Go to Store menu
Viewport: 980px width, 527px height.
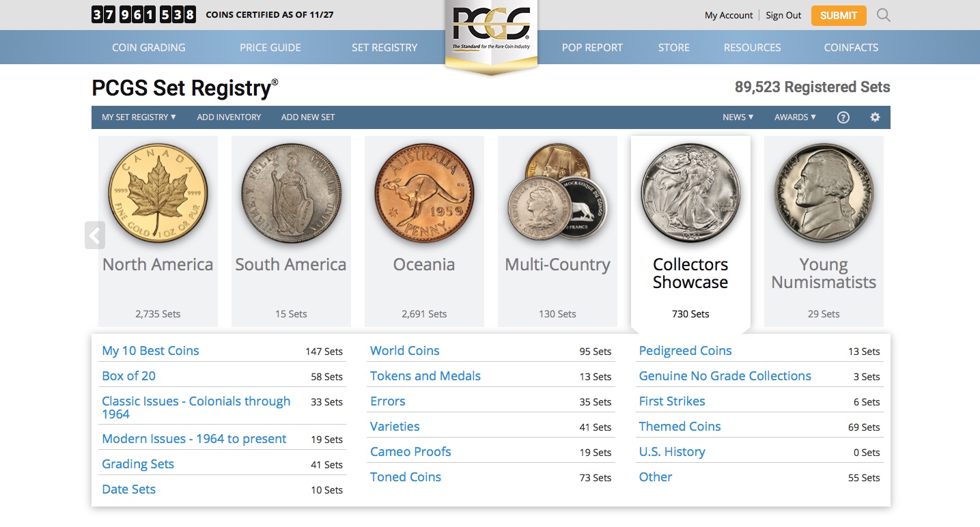[674, 48]
